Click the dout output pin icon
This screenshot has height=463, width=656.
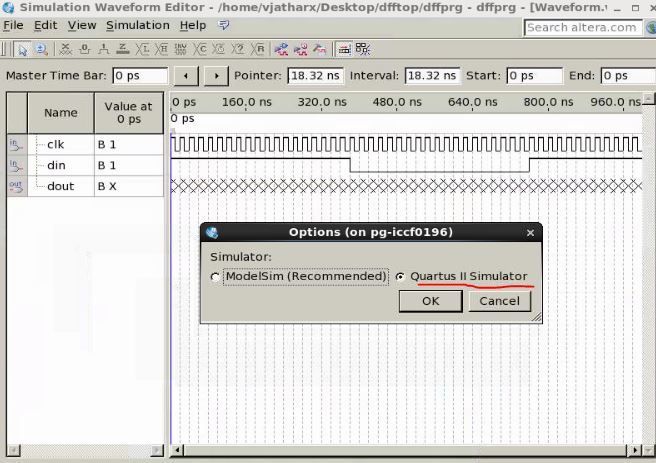(16, 187)
